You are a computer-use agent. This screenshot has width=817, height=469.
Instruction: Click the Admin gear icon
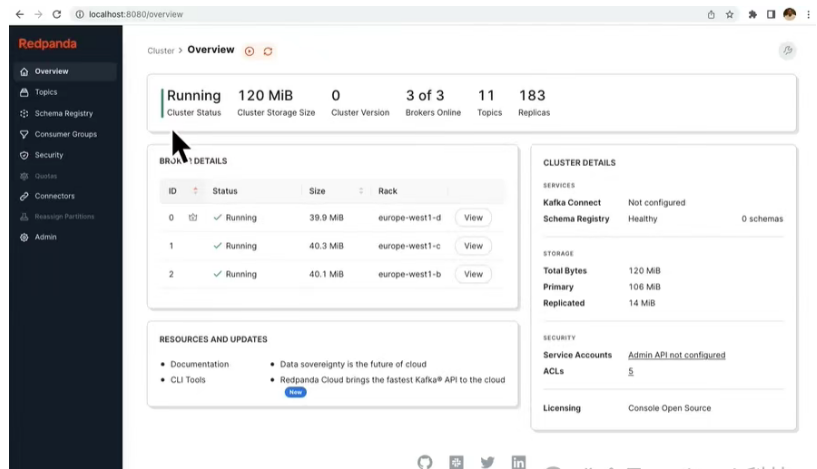[x=24, y=237]
